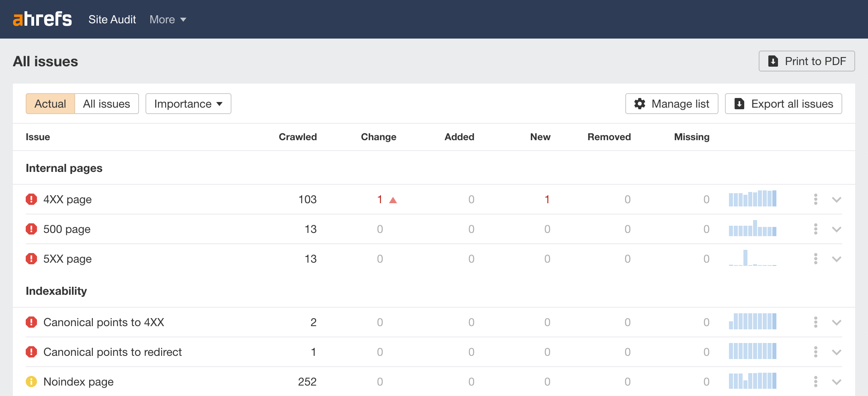Click the history bar chart for 5XX page
The height and width of the screenshot is (396, 868).
click(752, 258)
